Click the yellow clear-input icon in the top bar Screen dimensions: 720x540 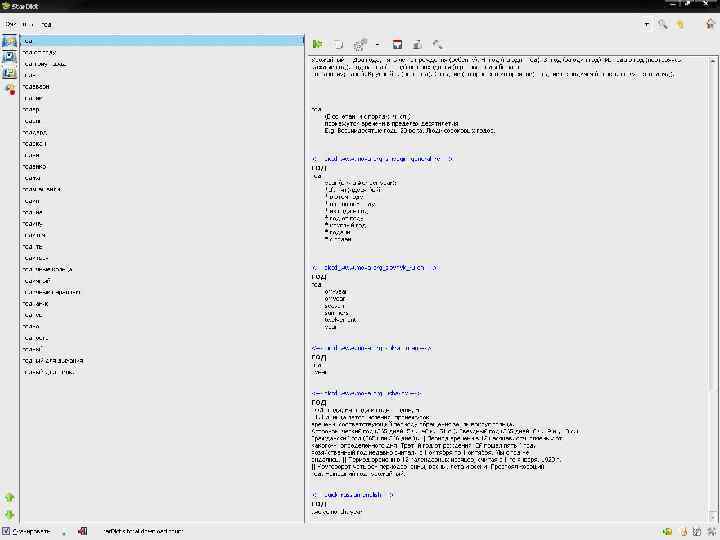(x=681, y=24)
